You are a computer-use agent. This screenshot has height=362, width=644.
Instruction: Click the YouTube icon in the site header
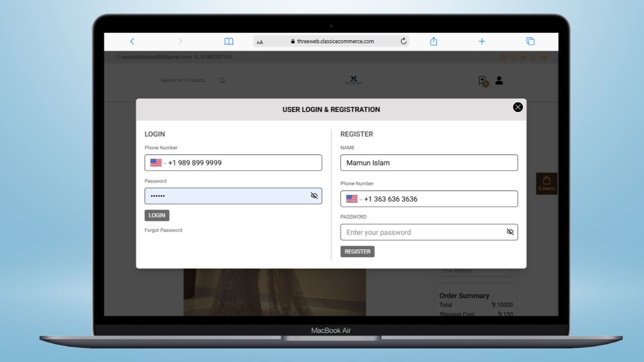543,57
